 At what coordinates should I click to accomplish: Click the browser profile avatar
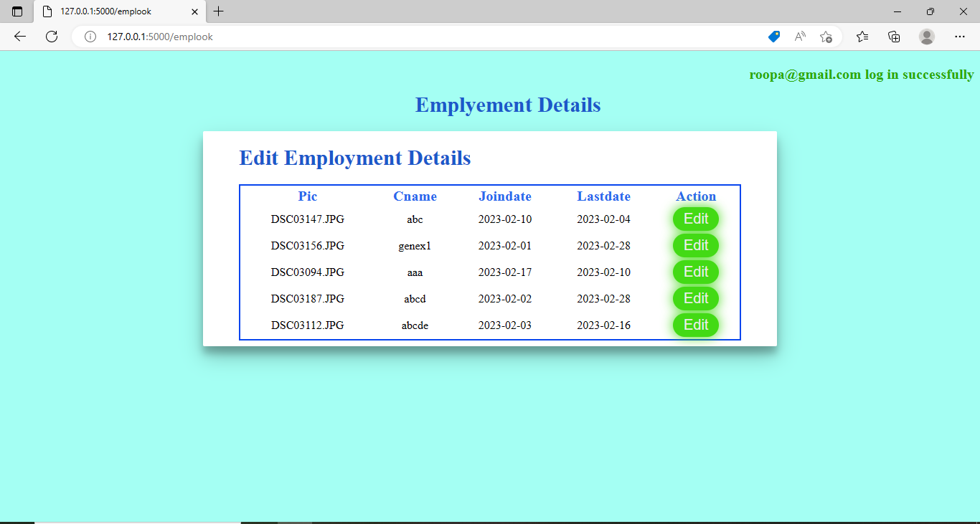coord(926,37)
